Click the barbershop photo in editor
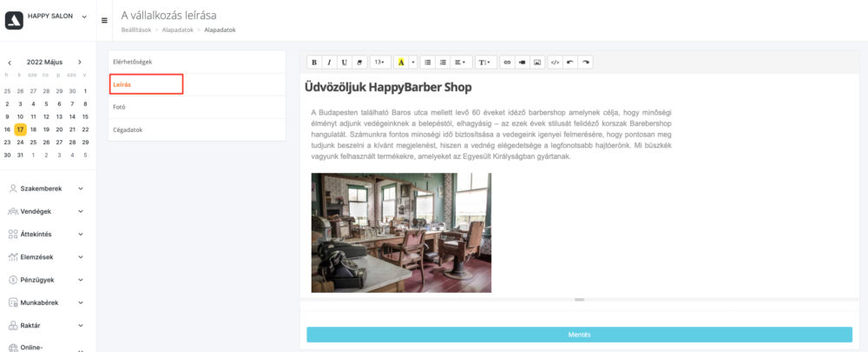The height and width of the screenshot is (352, 868). click(x=401, y=232)
